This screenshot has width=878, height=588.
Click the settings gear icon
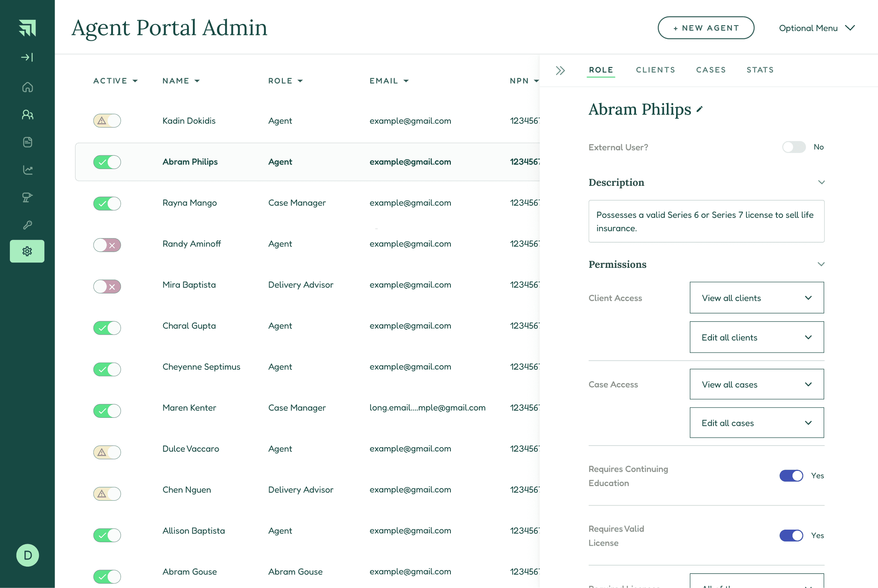click(27, 251)
